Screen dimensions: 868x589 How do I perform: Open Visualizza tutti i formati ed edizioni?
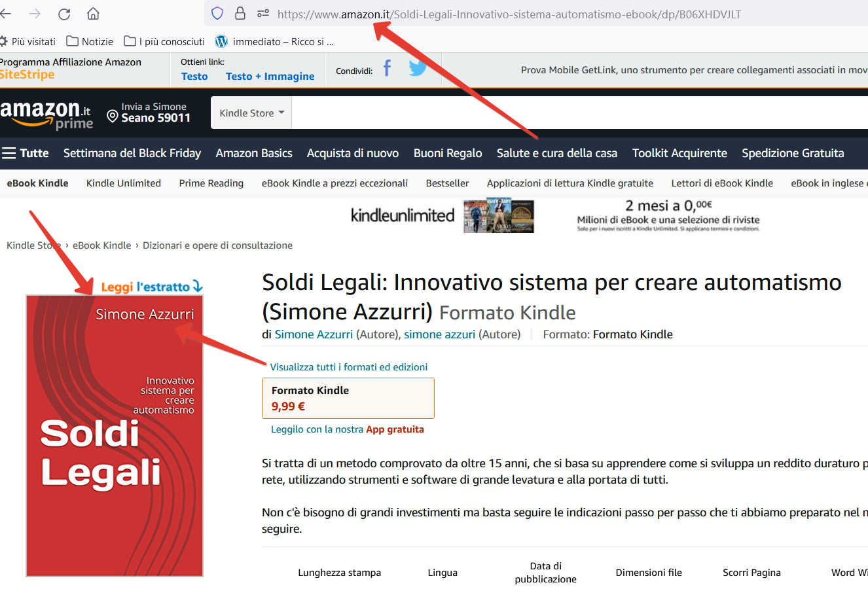349,367
